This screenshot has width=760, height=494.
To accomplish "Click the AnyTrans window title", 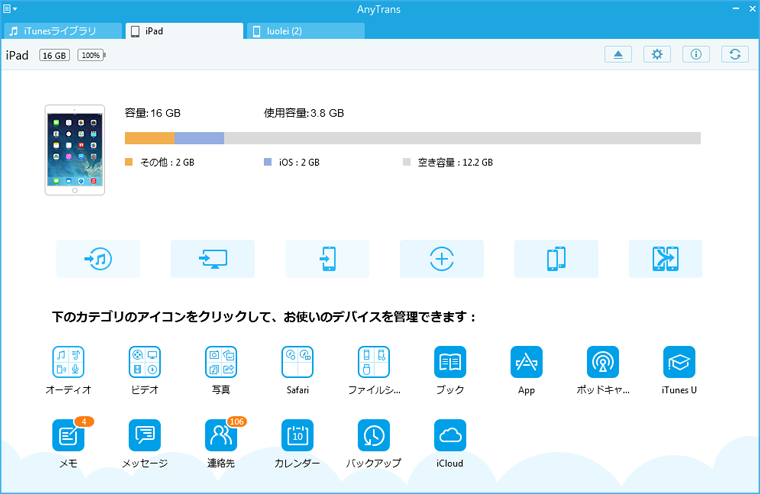I will coord(379,9).
